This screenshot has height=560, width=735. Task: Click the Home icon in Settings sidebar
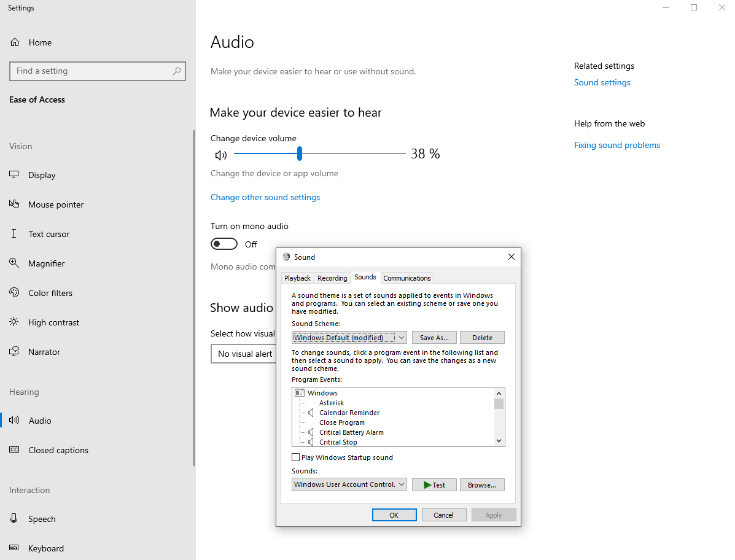[15, 42]
